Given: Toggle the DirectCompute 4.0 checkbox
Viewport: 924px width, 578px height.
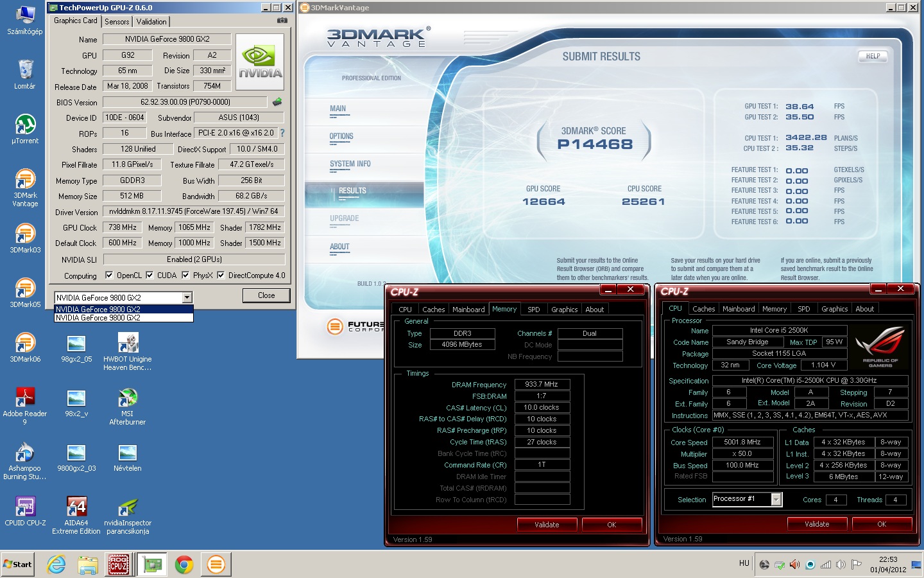Looking at the screenshot, I should [x=221, y=275].
